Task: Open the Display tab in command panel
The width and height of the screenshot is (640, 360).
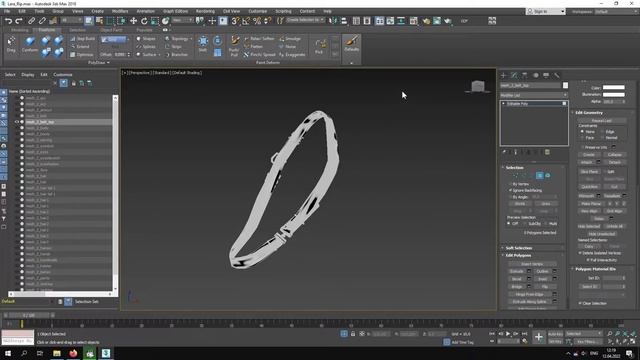Action: point(546,76)
